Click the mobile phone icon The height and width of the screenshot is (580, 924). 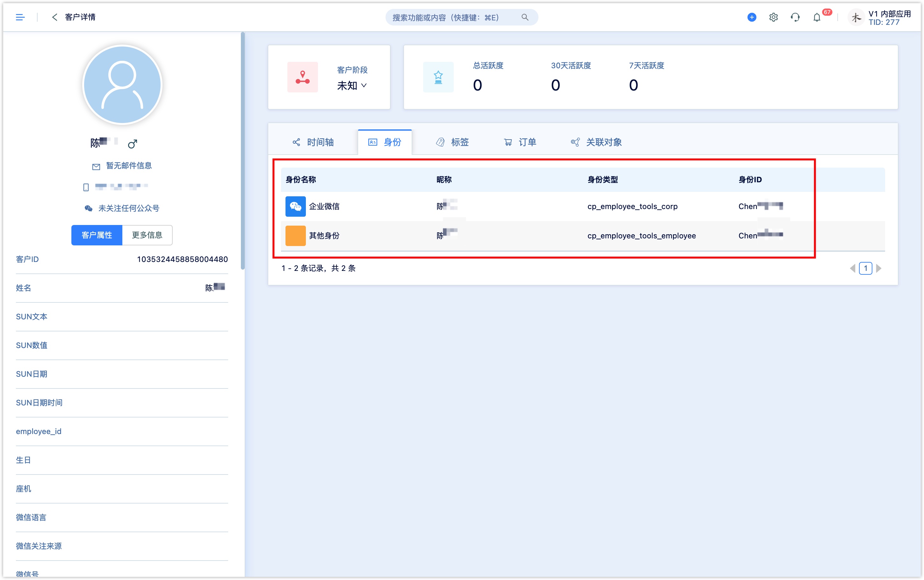[86, 187]
